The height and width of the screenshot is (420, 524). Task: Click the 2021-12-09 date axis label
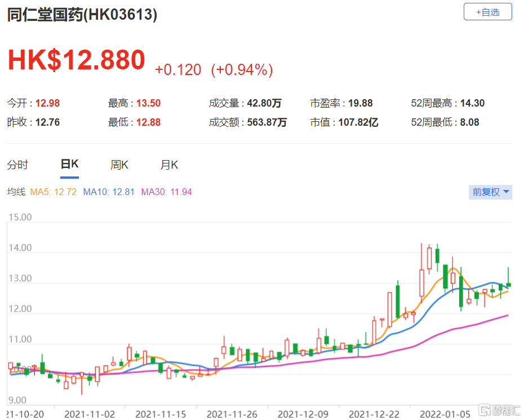coord(303,414)
